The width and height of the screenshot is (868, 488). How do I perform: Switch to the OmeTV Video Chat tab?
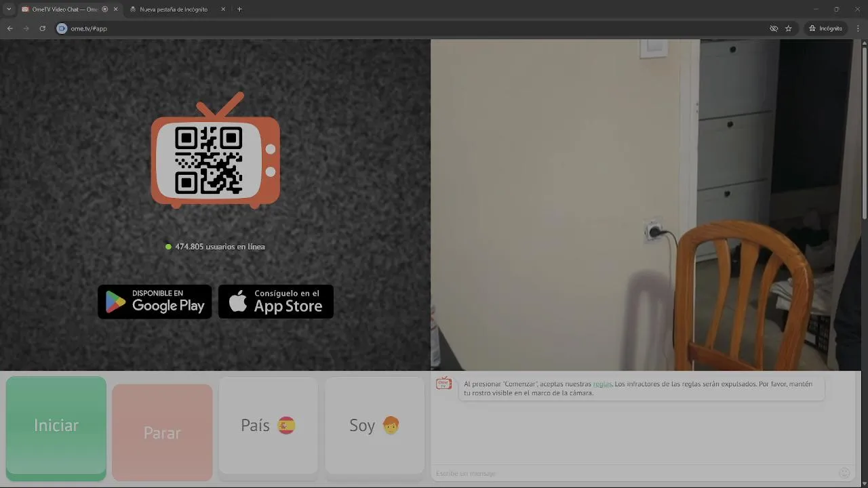66,9
